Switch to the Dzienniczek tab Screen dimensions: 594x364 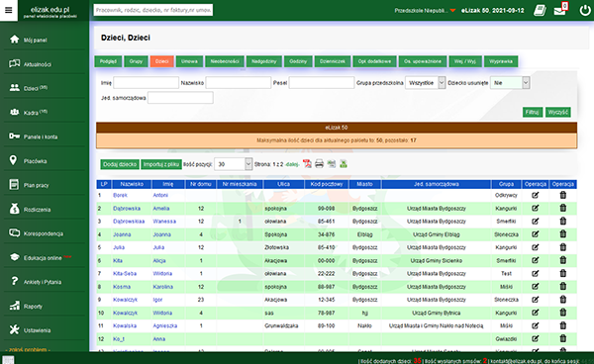pyautogui.click(x=333, y=61)
